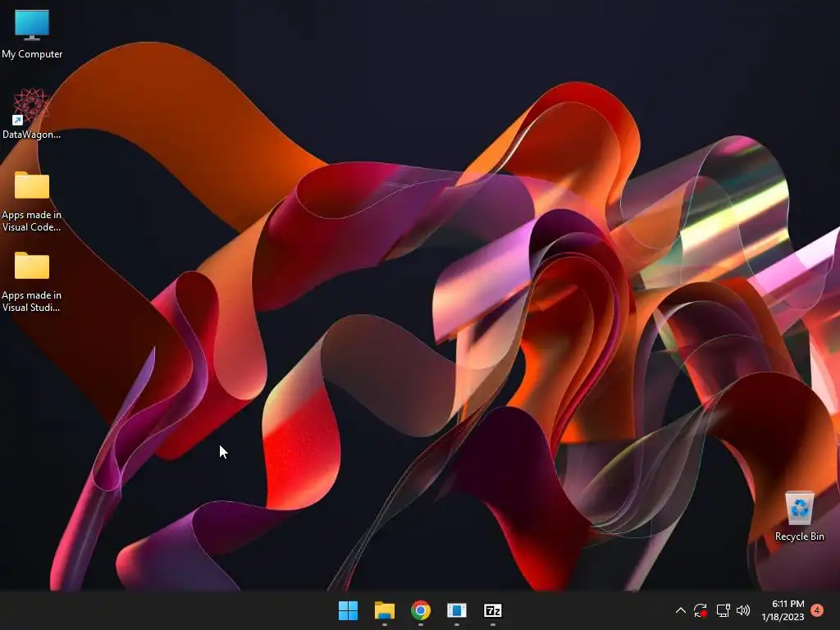Open the blue window app on the taskbar
The height and width of the screenshot is (630, 840).
click(457, 610)
